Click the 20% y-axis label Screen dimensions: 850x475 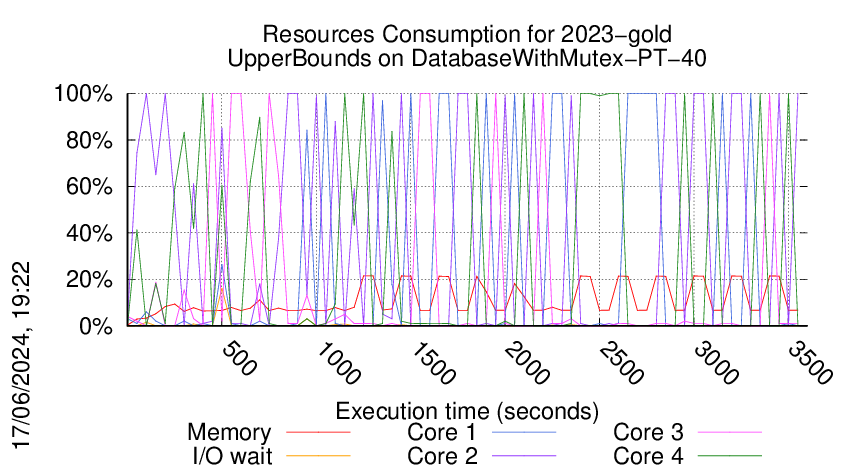(89, 280)
